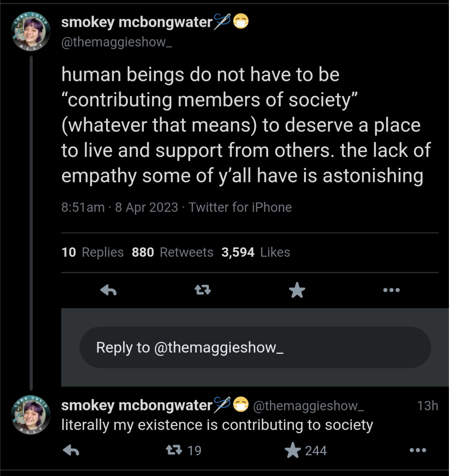449x476 pixels.
Task: Open main tweet's three-dot more menu
Action: [x=391, y=290]
